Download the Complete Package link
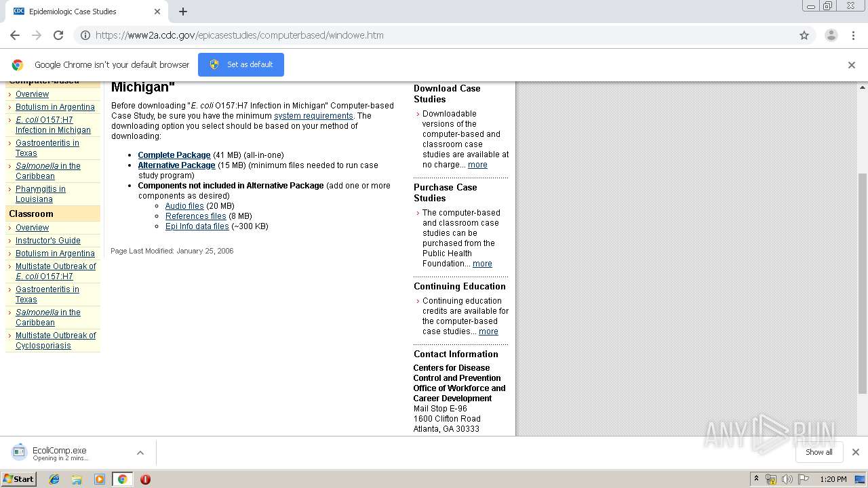Image resolution: width=868 pixels, height=488 pixels. (174, 155)
